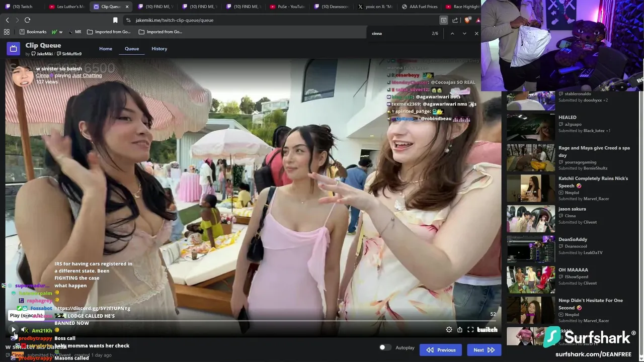Image resolution: width=644 pixels, height=362 pixels.
Task: Enter fullscreen in the video player
Action: [470, 330]
